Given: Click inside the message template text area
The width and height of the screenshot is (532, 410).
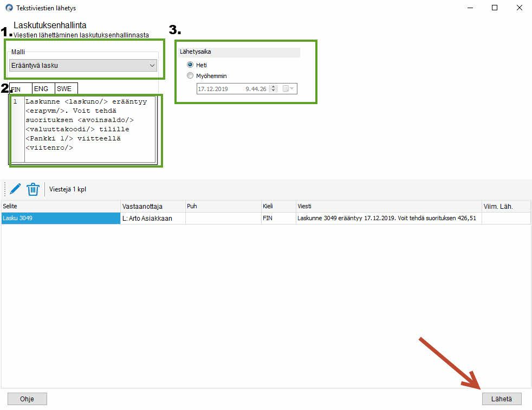Looking at the screenshot, I should [x=90, y=130].
